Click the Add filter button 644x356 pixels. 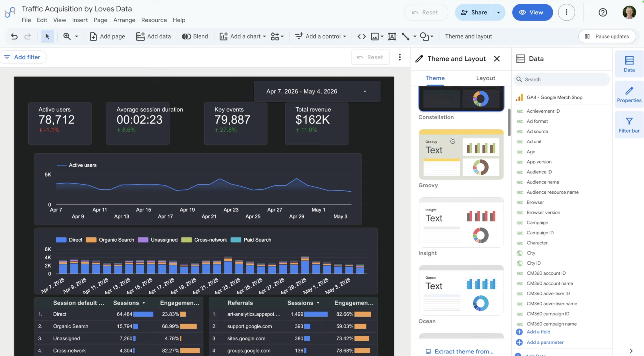tap(23, 57)
